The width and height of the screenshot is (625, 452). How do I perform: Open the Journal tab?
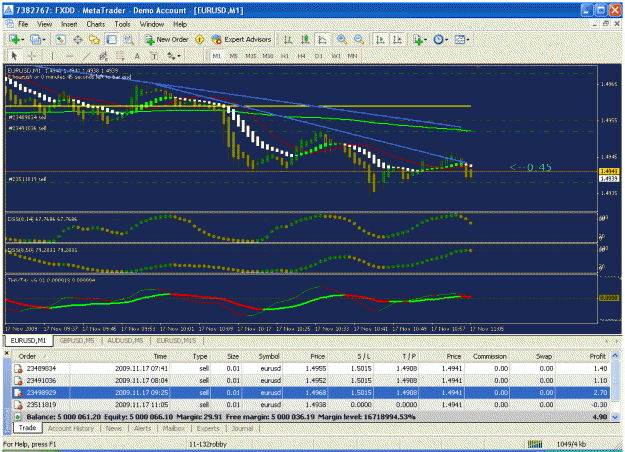[x=242, y=428]
